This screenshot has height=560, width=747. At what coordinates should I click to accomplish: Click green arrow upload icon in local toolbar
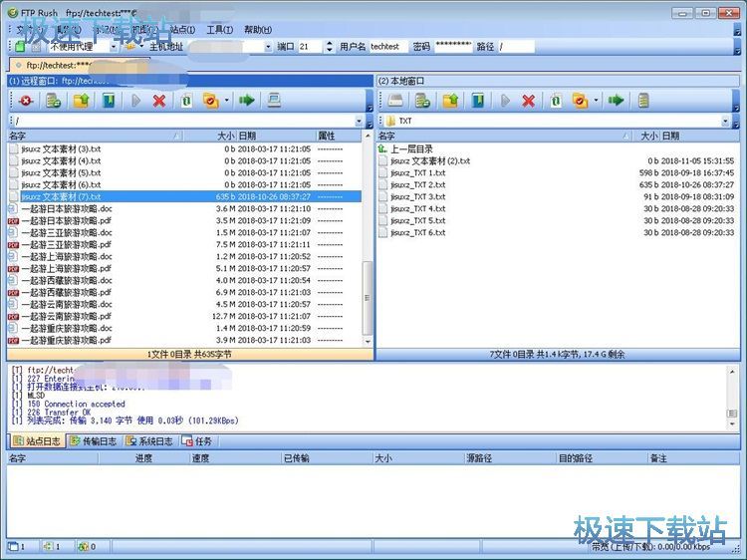(x=616, y=101)
